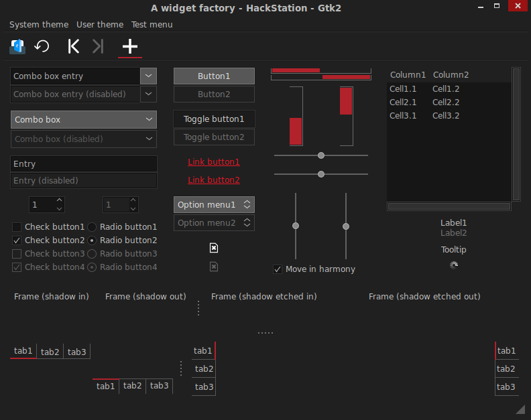Click the refresh arrow toolbar icon
This screenshot has height=420, width=531.
coord(42,46)
